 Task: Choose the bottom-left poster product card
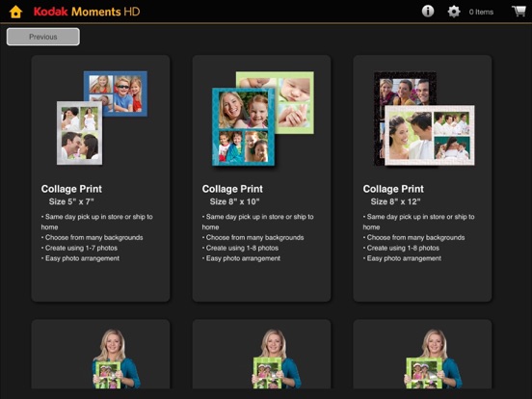click(100, 354)
